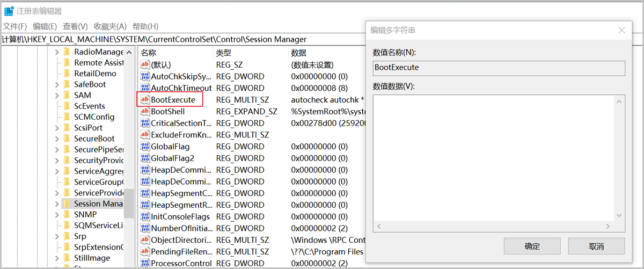
Task: Click the PendingFileRenameOperations value icon
Action: point(145,252)
